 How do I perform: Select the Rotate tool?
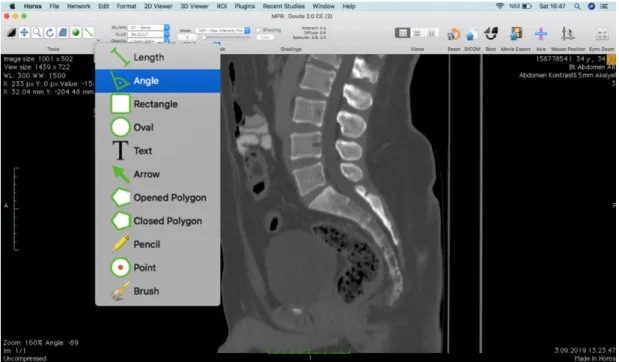tap(50, 32)
